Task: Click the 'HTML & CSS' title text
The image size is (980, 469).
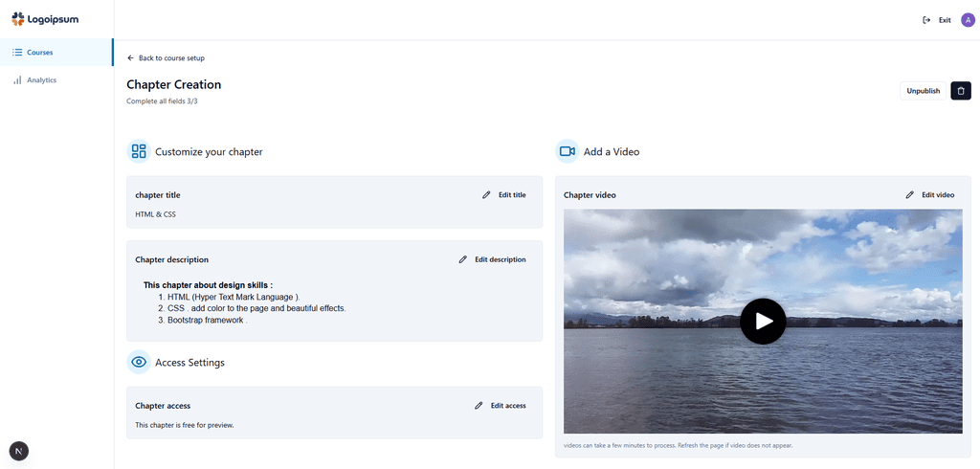Action: (156, 213)
